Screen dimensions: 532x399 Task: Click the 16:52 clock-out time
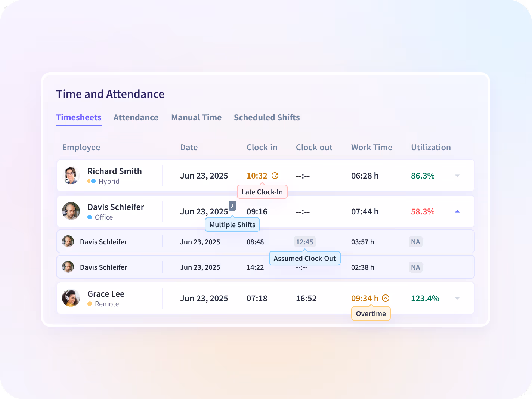click(306, 298)
